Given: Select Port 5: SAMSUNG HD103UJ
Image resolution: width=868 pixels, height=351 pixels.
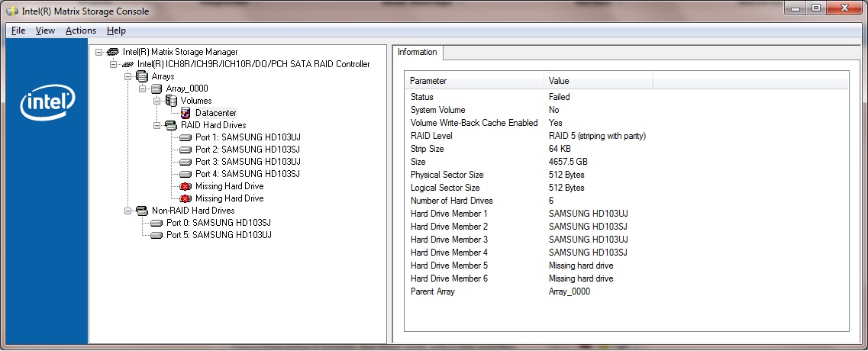Looking at the screenshot, I should (219, 235).
